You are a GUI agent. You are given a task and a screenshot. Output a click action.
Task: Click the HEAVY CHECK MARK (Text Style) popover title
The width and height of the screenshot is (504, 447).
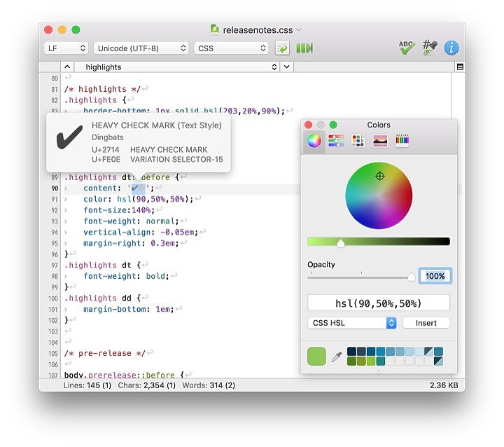[x=157, y=125]
